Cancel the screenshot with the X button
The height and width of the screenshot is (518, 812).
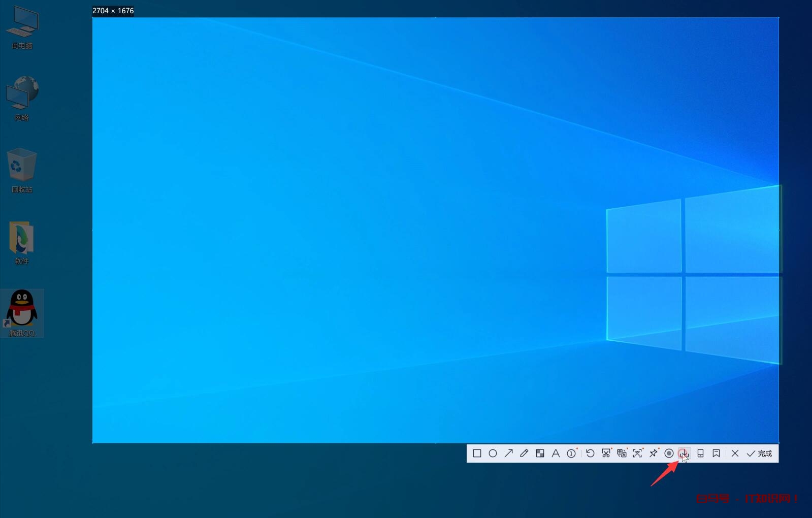pyautogui.click(x=735, y=454)
